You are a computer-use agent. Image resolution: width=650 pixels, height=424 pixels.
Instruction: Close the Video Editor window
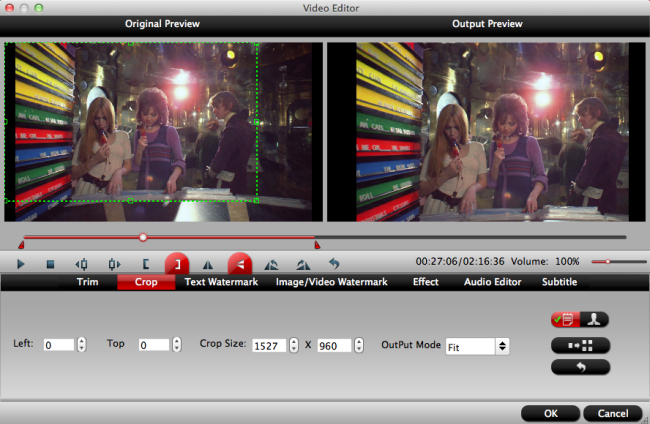coord(9,8)
